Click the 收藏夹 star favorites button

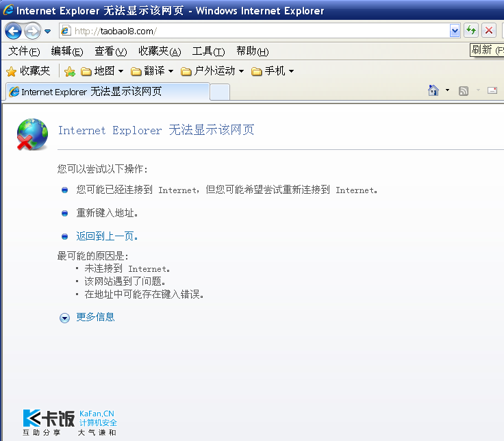click(x=28, y=71)
